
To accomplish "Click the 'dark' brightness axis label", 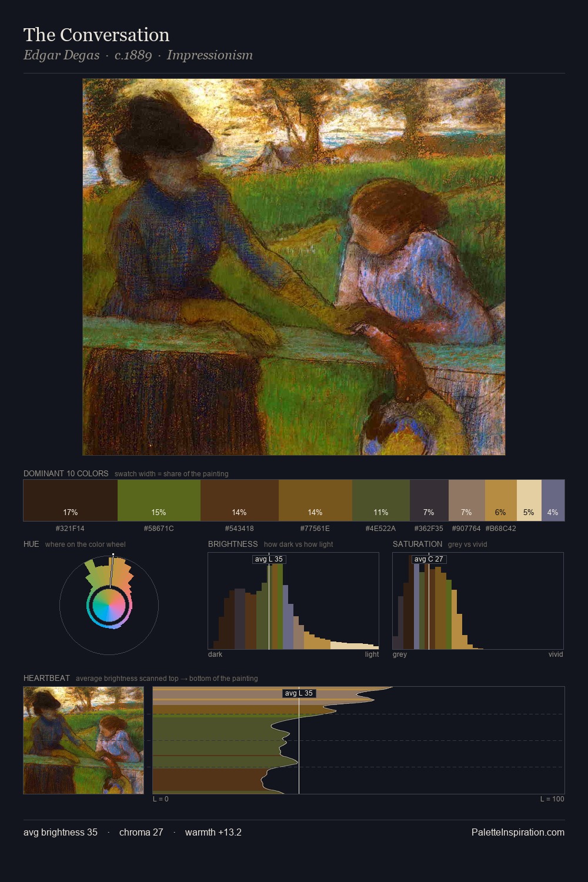I will pos(215,654).
